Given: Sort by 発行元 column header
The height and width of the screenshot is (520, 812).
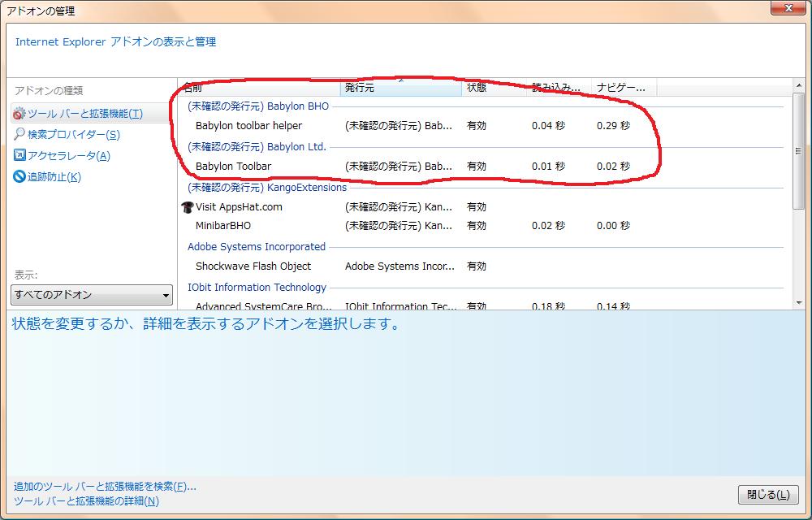Looking at the screenshot, I should (401, 88).
